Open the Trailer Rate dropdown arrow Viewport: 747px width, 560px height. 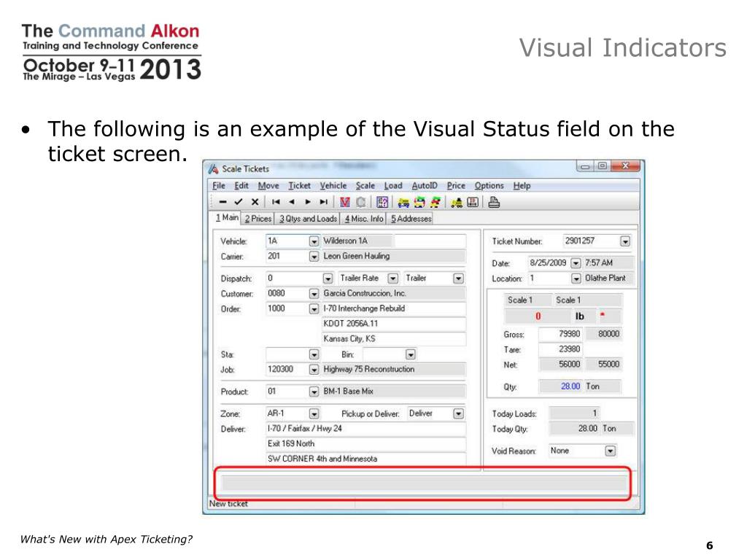393,279
